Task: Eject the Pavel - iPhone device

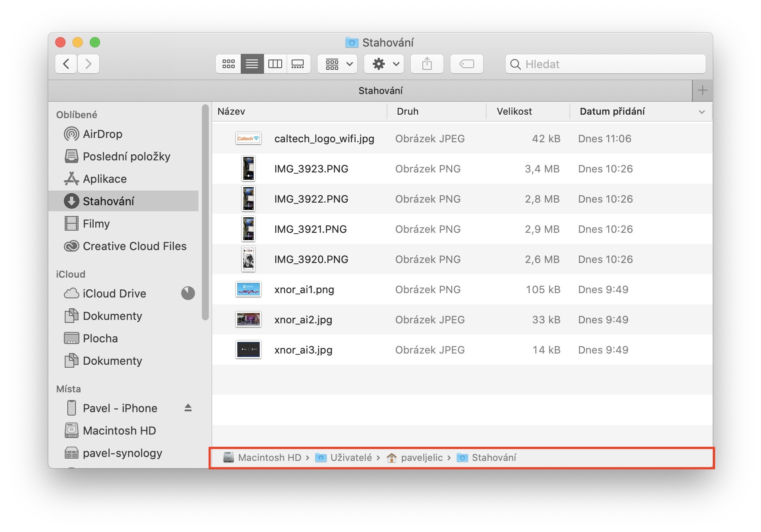Action: tap(188, 408)
